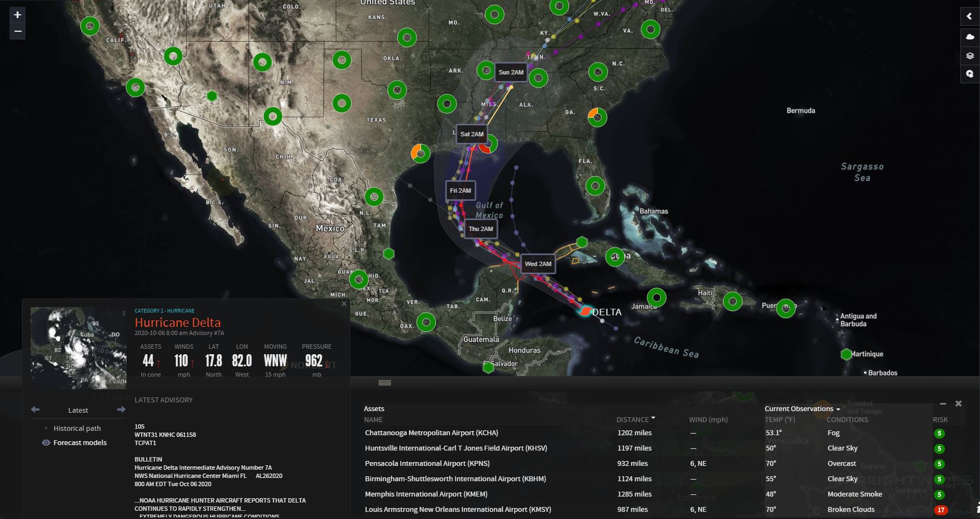Open Pensacola International Airport asset
Image resolution: width=980 pixels, height=519 pixels.
click(427, 464)
